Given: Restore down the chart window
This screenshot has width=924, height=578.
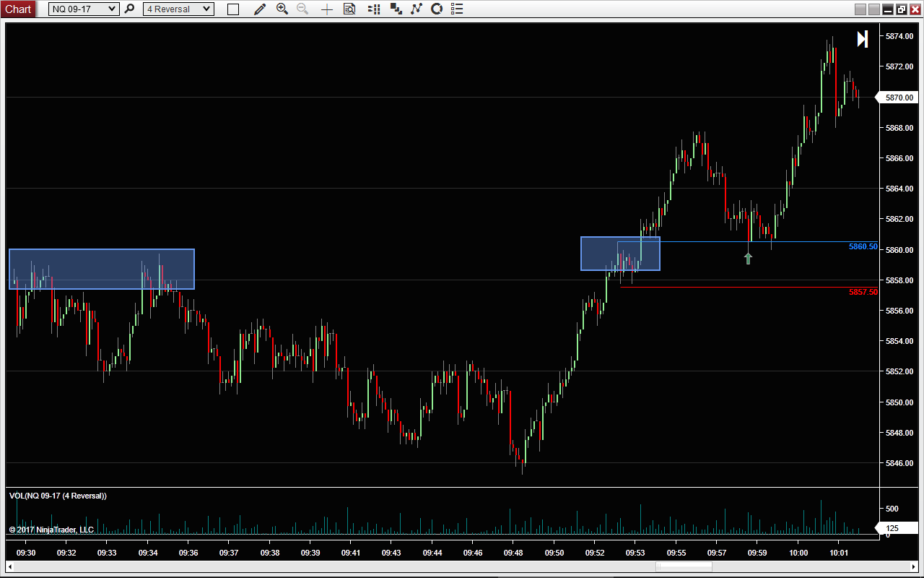Looking at the screenshot, I should pyautogui.click(x=902, y=9).
